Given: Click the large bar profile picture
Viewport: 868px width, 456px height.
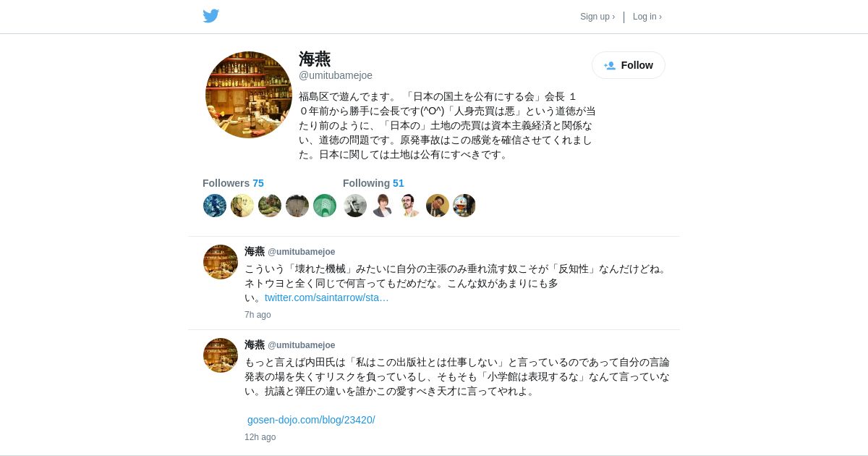Looking at the screenshot, I should (249, 95).
